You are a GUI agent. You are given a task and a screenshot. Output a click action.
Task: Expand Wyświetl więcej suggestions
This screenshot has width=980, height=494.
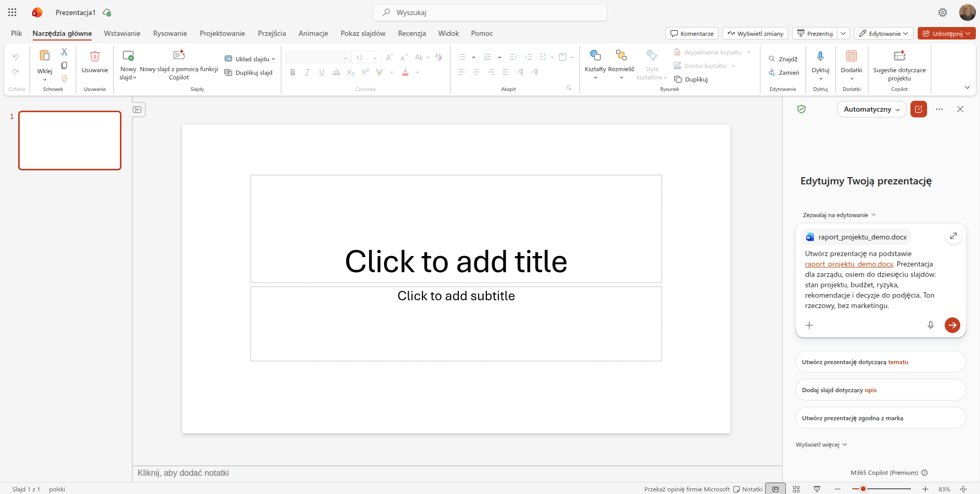click(821, 445)
